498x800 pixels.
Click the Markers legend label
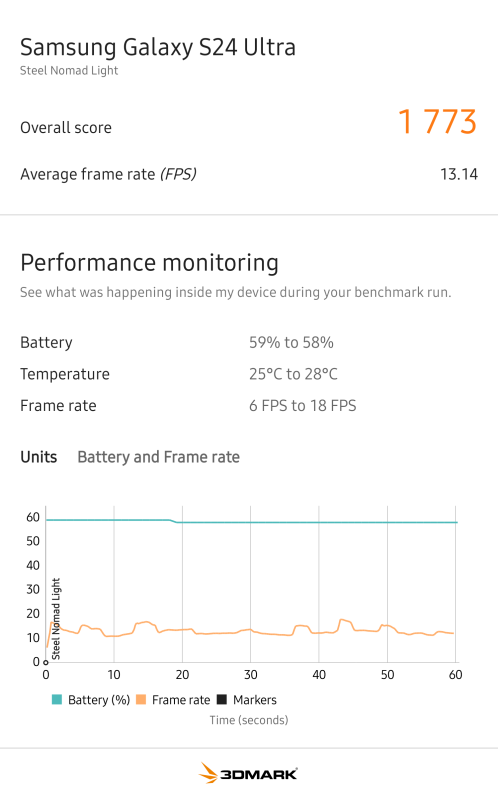pyautogui.click(x=255, y=700)
